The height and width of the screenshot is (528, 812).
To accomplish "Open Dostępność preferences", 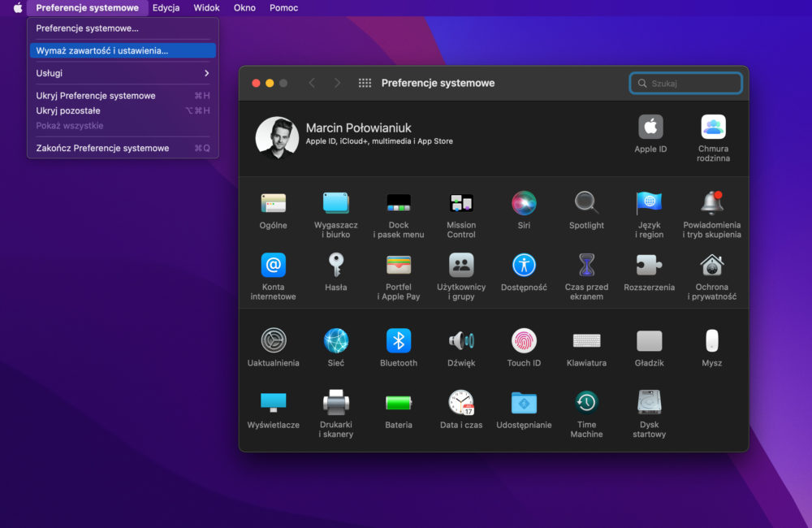I will [x=524, y=265].
